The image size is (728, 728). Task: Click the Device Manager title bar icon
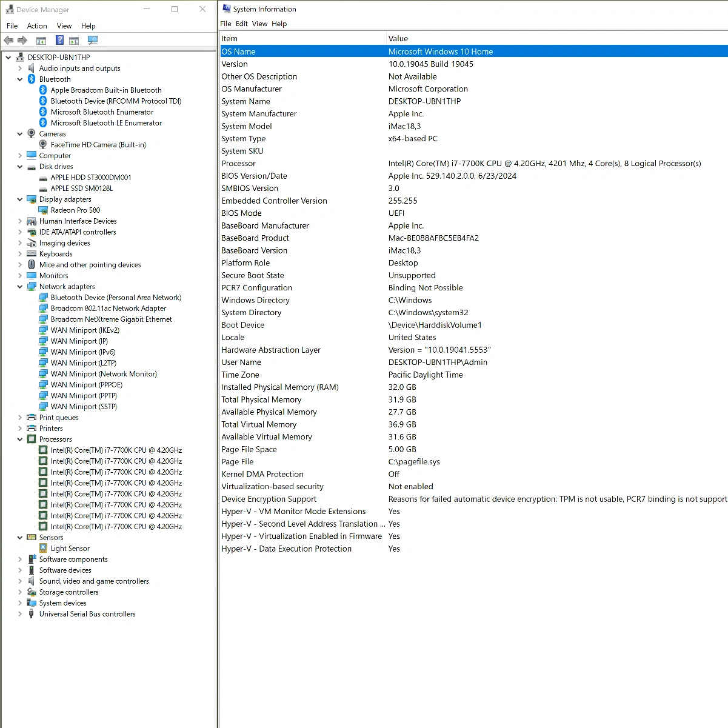pos(10,10)
